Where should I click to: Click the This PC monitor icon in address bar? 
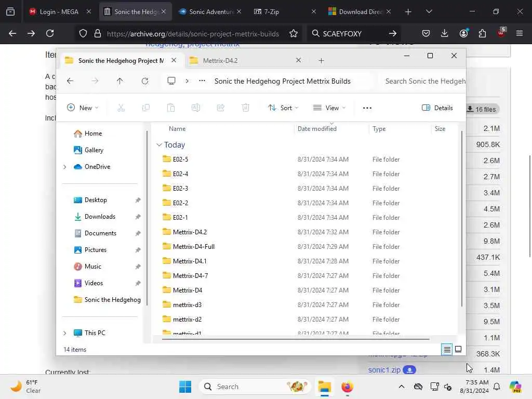171,81
